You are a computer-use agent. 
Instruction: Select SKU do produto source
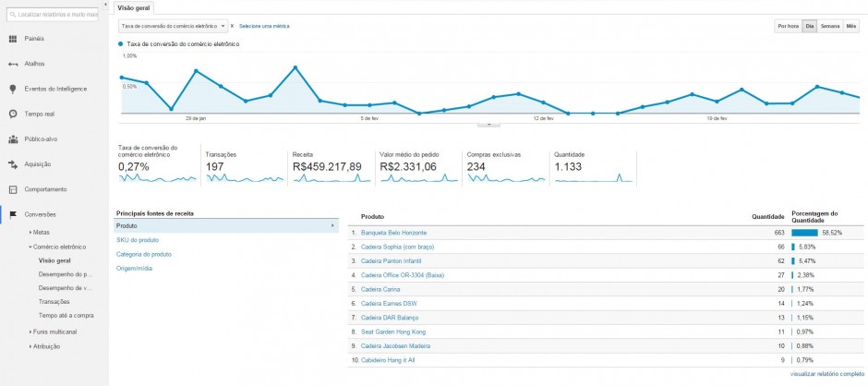[x=138, y=240]
